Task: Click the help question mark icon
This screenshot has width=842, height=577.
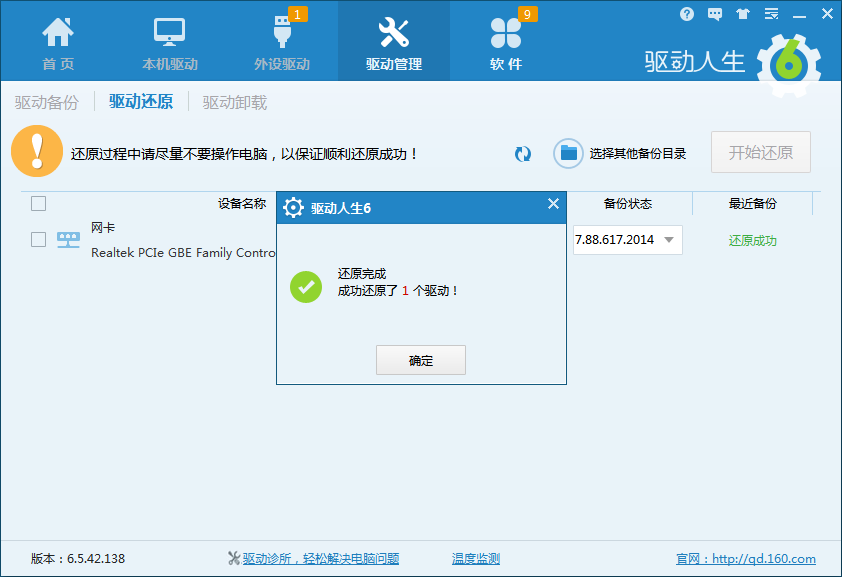Action: (686, 14)
